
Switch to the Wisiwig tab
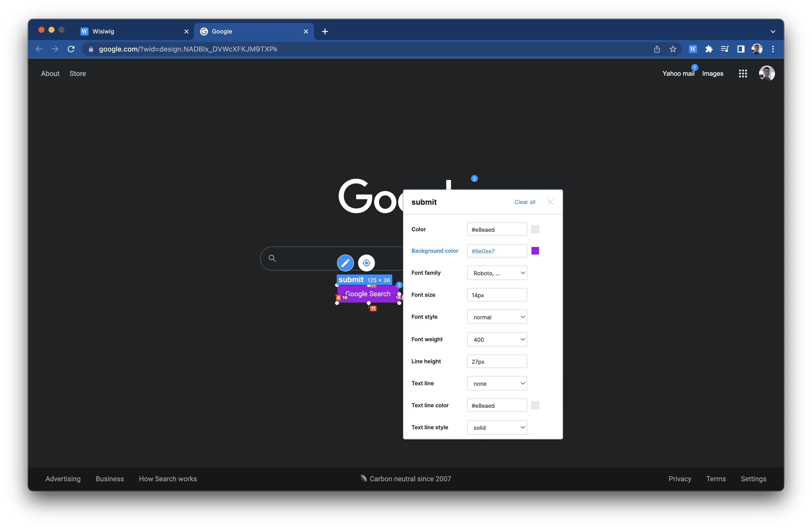134,31
